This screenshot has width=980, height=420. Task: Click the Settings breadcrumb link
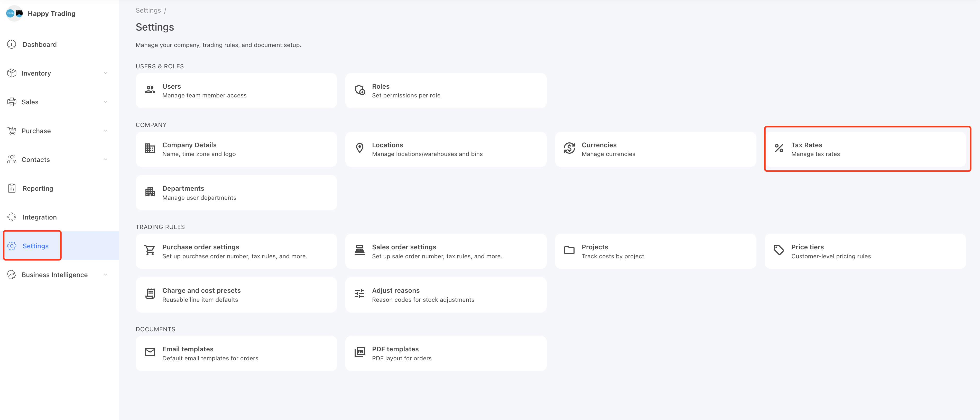click(148, 10)
